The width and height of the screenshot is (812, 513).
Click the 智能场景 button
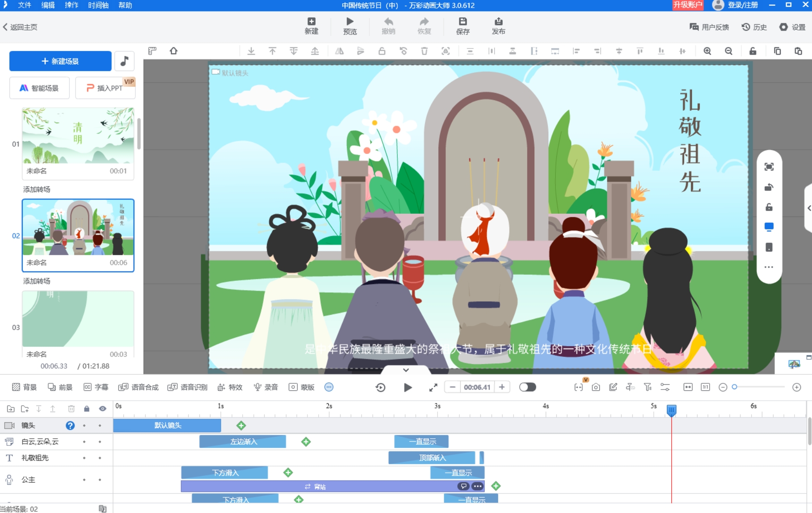click(39, 88)
